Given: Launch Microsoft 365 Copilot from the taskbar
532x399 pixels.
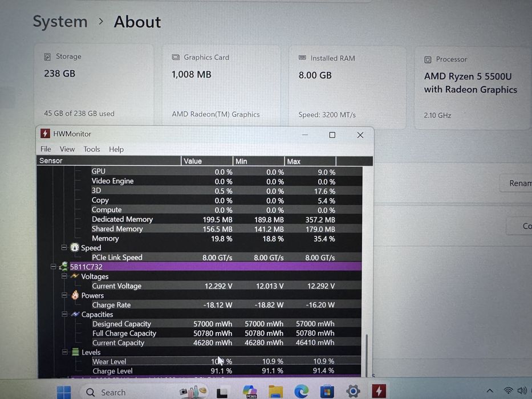Looking at the screenshot, I should (250, 392).
